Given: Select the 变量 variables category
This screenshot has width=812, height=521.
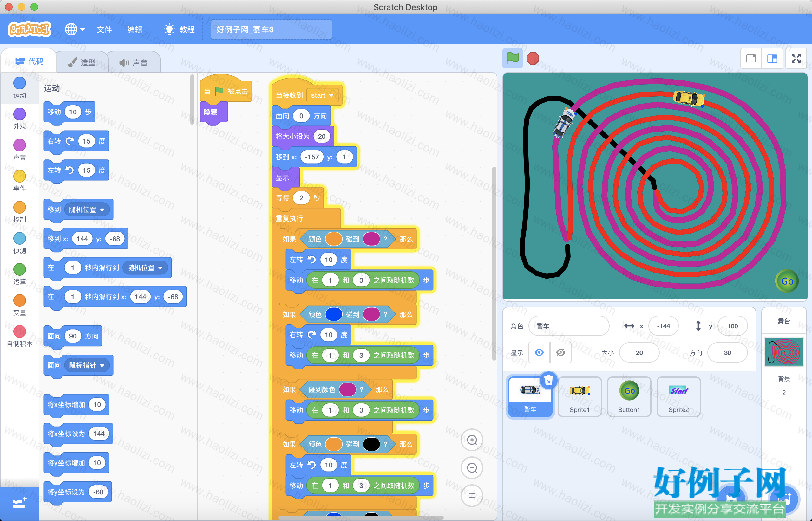Looking at the screenshot, I should tap(20, 306).
